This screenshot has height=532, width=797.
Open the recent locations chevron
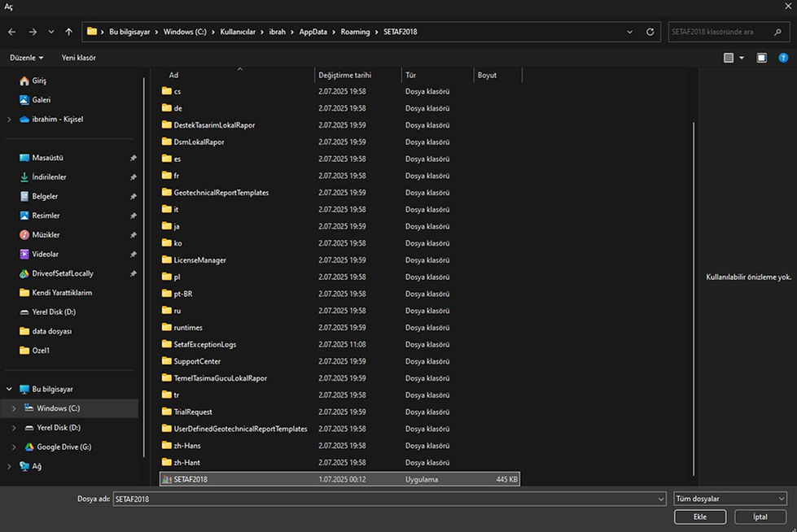coord(51,32)
